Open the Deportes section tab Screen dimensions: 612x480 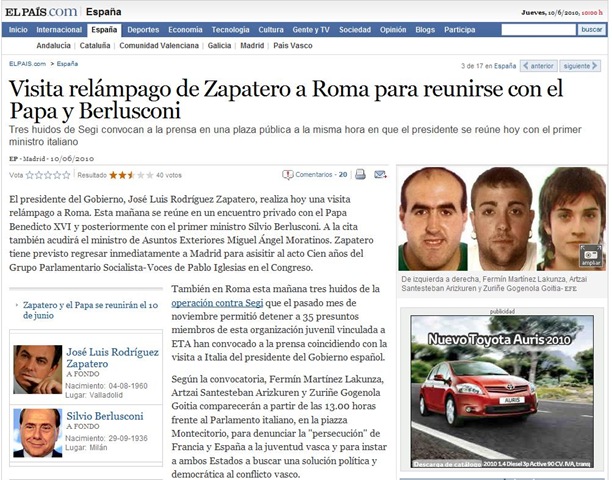point(143,30)
